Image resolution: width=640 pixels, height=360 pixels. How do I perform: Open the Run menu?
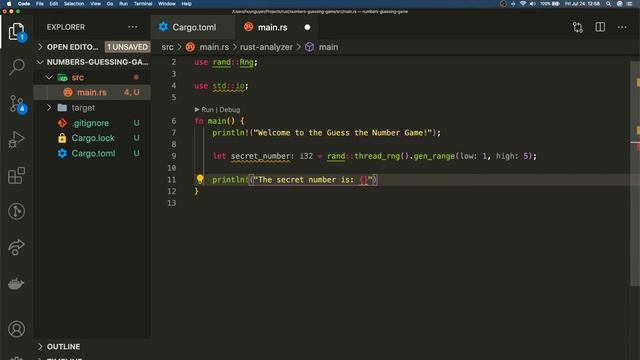[123, 4]
